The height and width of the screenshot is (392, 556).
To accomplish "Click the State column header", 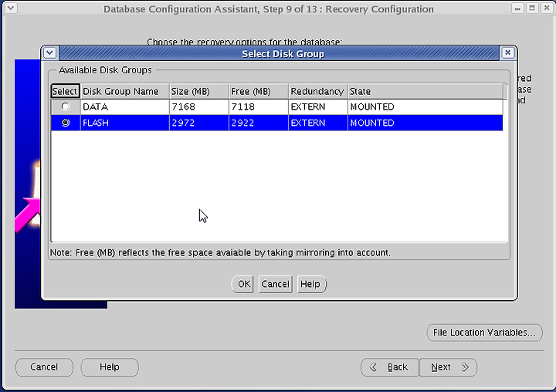I will tap(425, 92).
